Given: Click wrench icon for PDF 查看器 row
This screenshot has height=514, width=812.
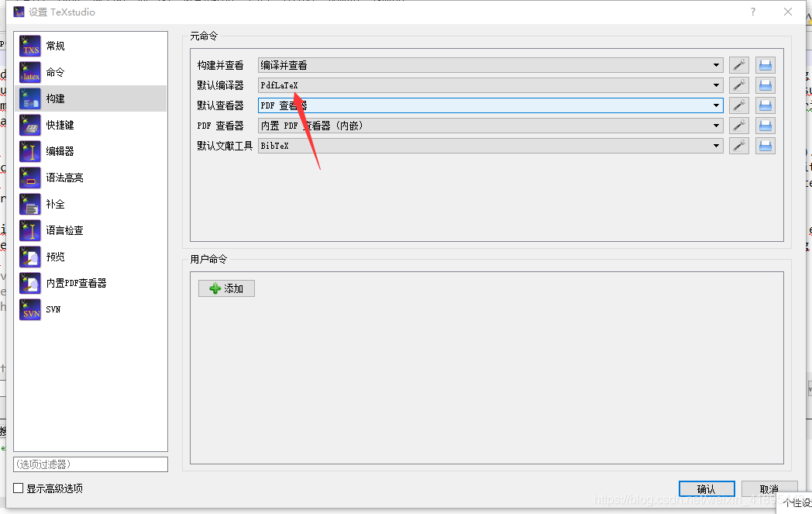Looking at the screenshot, I should [x=739, y=126].
